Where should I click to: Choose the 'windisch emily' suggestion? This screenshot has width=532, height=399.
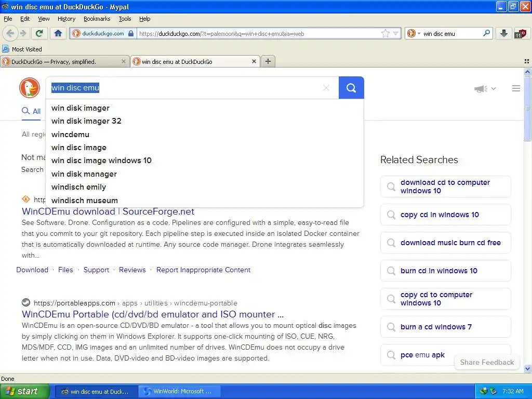click(205, 187)
